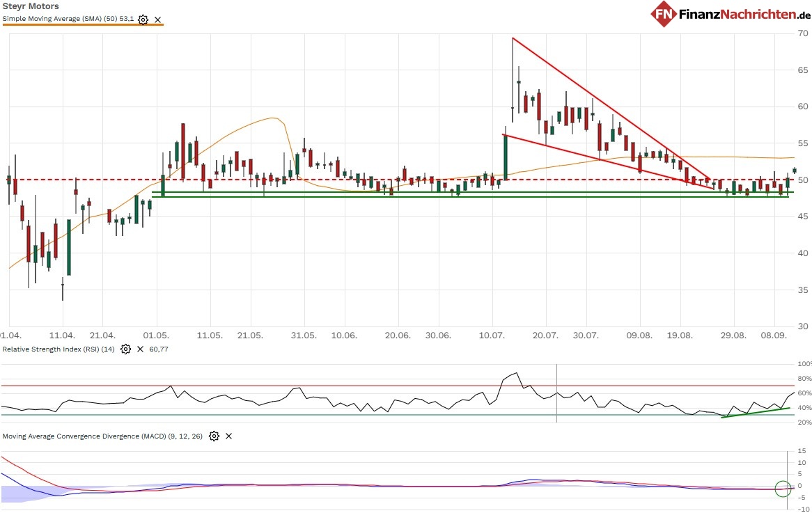Click the price axis label 30
Image resolution: width=812 pixels, height=513 pixels.
(x=803, y=326)
